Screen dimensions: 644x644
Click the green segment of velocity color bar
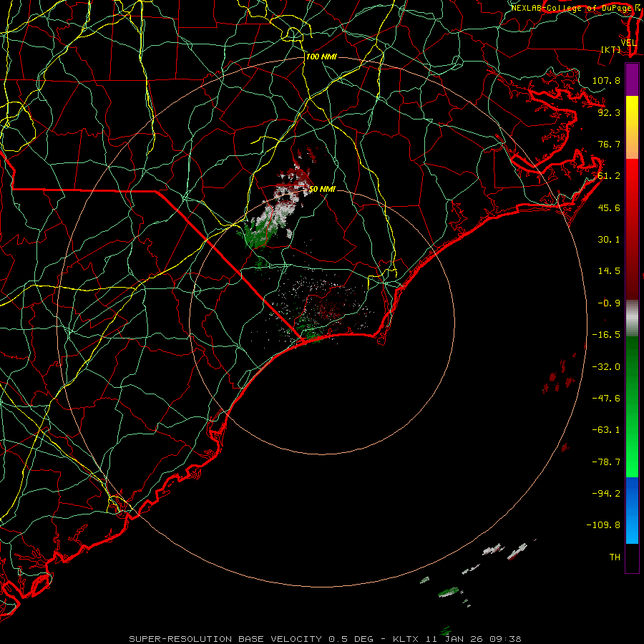point(632,406)
